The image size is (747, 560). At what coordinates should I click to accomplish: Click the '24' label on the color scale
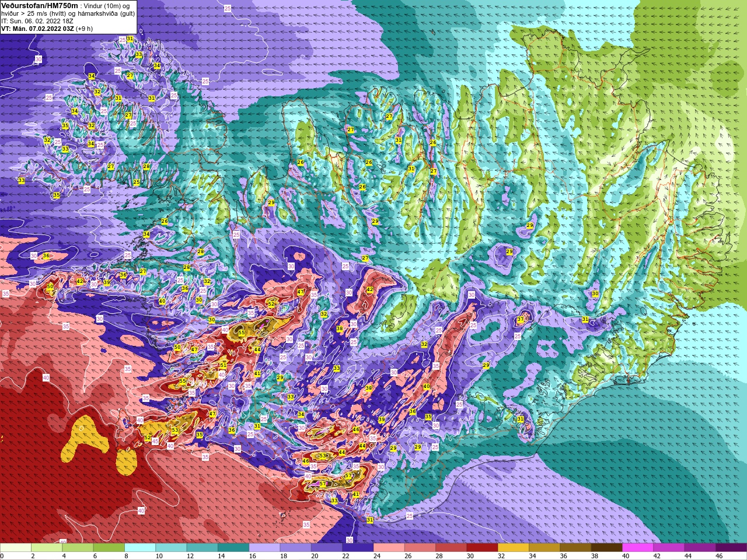[x=377, y=556]
